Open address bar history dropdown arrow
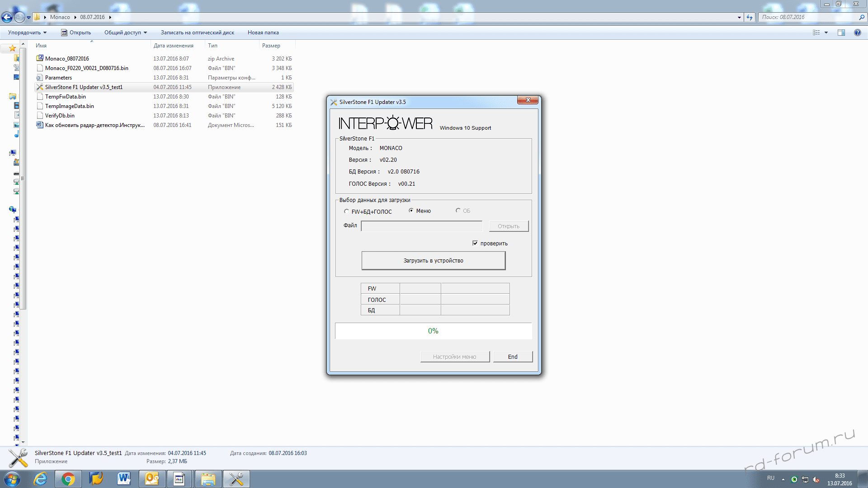Viewport: 868px width, 488px height. [739, 17]
